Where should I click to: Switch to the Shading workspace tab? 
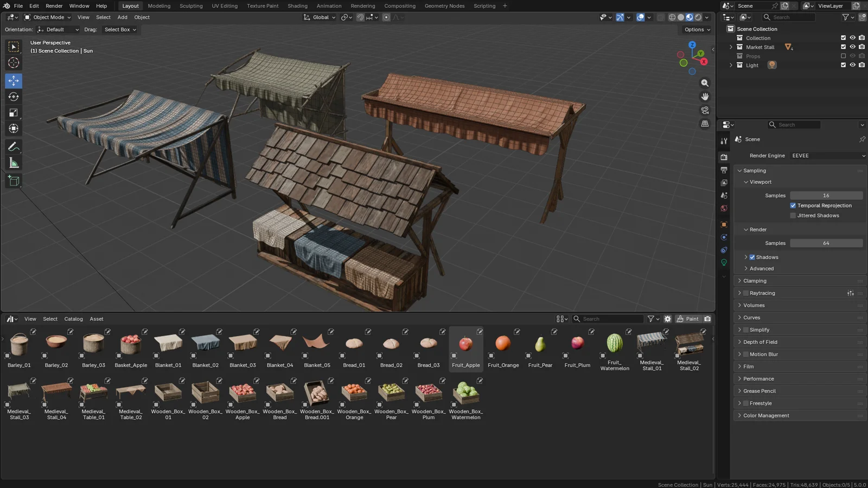(x=297, y=5)
